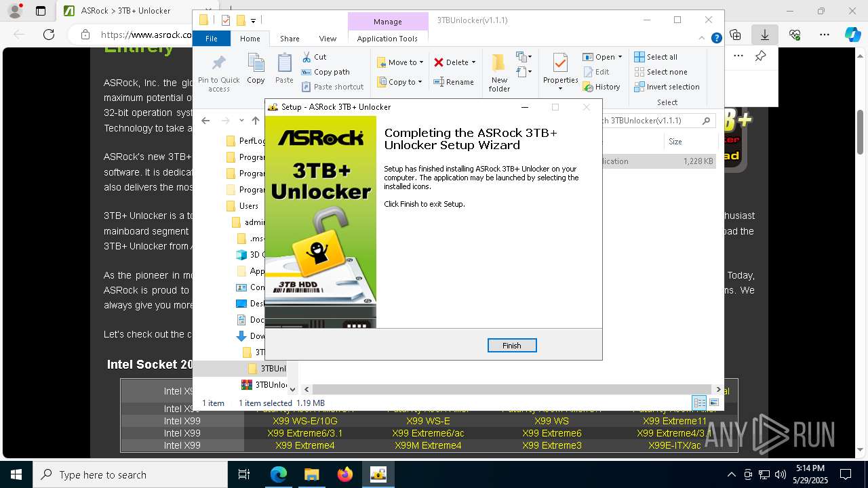Open the Delete dropdown arrow
This screenshot has width=868, height=488.
coord(473,62)
